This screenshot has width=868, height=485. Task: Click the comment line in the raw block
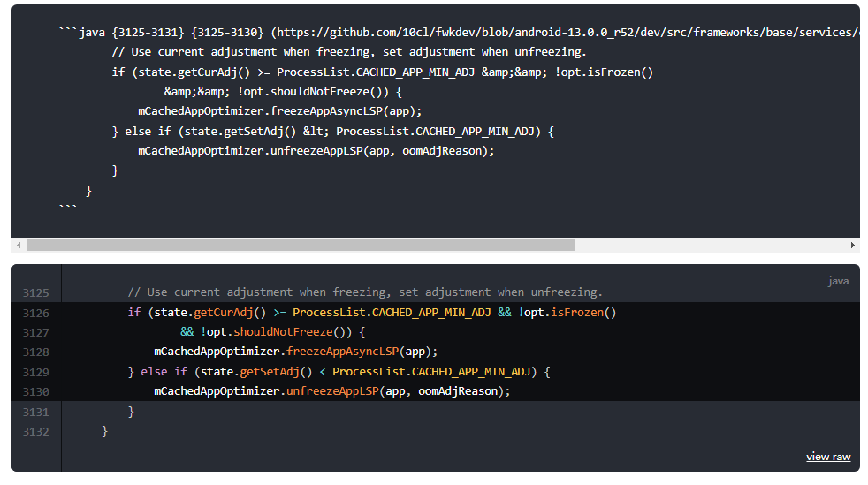pyautogui.click(x=349, y=52)
